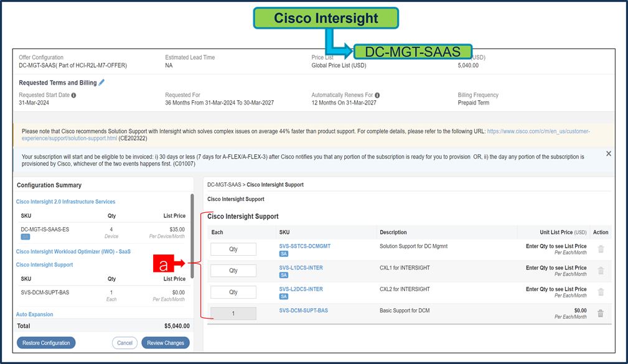Click Restore Configuration button
The height and width of the screenshot is (364, 628).
pyautogui.click(x=46, y=343)
